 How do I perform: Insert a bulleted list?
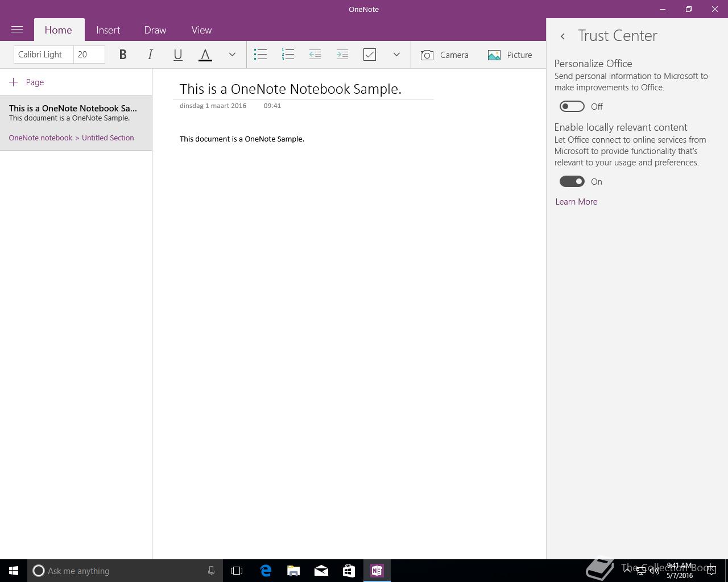[x=260, y=55]
